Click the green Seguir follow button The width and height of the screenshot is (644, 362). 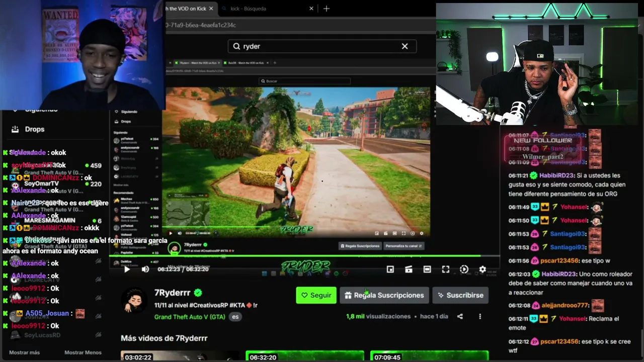click(316, 295)
